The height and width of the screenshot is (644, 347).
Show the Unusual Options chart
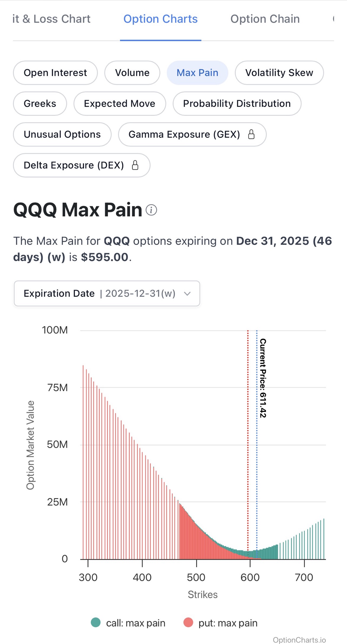coord(62,134)
